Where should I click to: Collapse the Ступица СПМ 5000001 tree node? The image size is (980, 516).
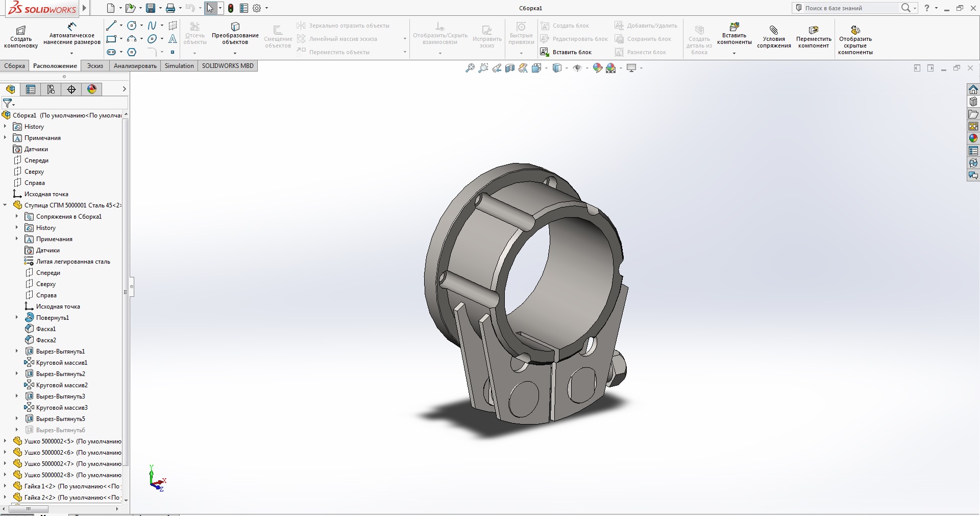click(x=5, y=205)
